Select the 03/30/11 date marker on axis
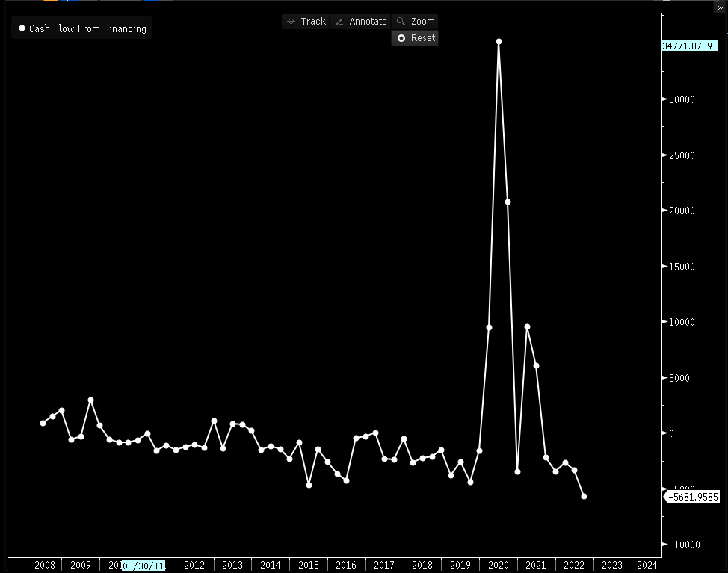 tap(144, 566)
